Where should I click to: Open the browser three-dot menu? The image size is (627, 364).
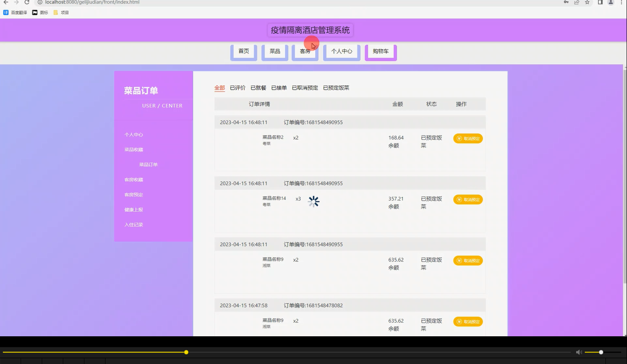click(621, 2)
